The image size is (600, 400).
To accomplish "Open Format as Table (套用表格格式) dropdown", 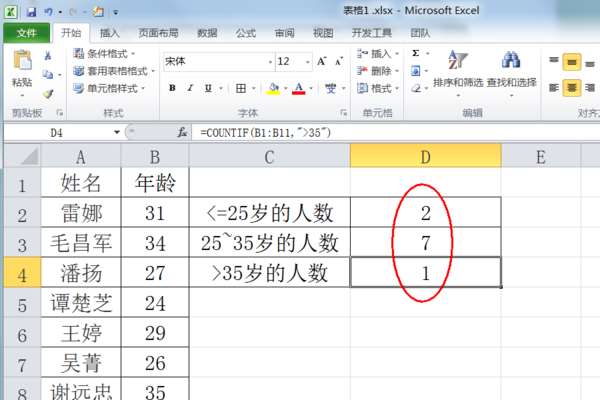I will pyautogui.click(x=114, y=71).
